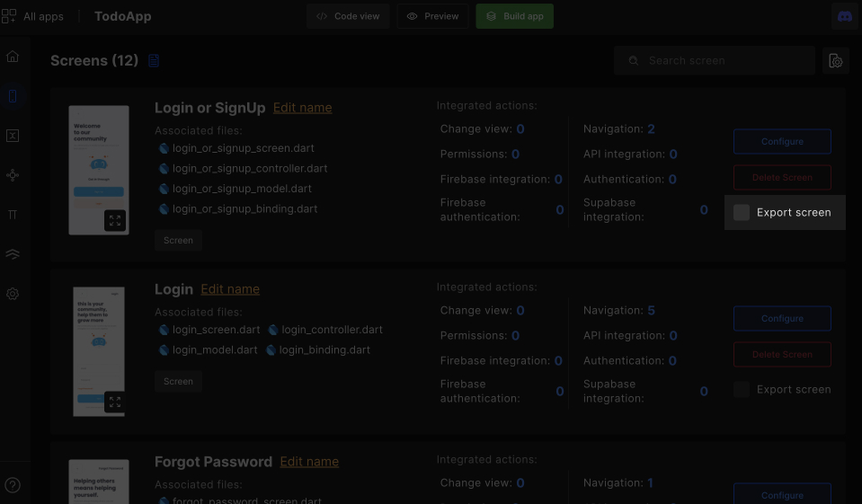The height and width of the screenshot is (504, 862).
Task: Open Login or SignUp screen thumbnail
Action: click(98, 171)
